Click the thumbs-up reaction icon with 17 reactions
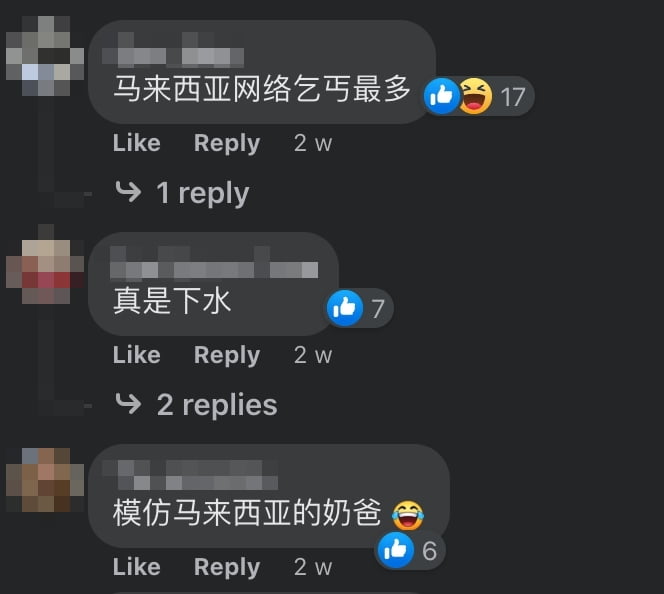Image resolution: width=664 pixels, height=594 pixels. pyautogui.click(x=442, y=96)
